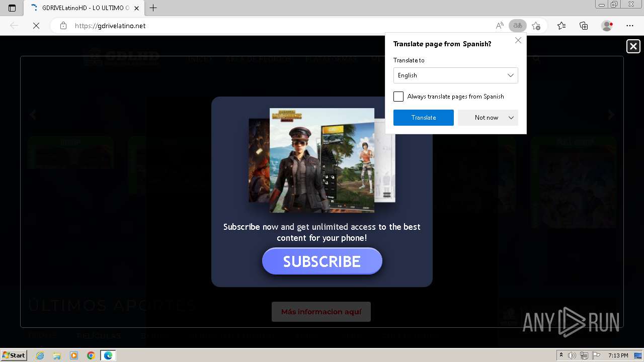The image size is (644, 362).
Task: Launch Internet Explorer from taskbar
Action: 40,355
